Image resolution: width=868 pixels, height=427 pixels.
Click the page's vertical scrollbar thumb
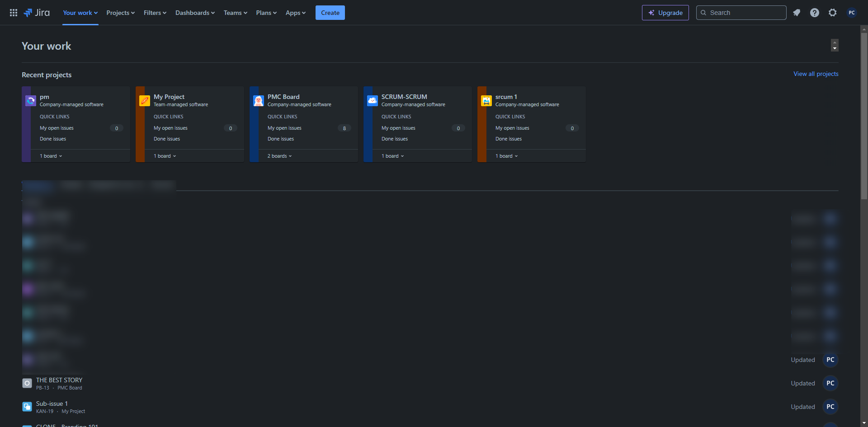click(864, 116)
